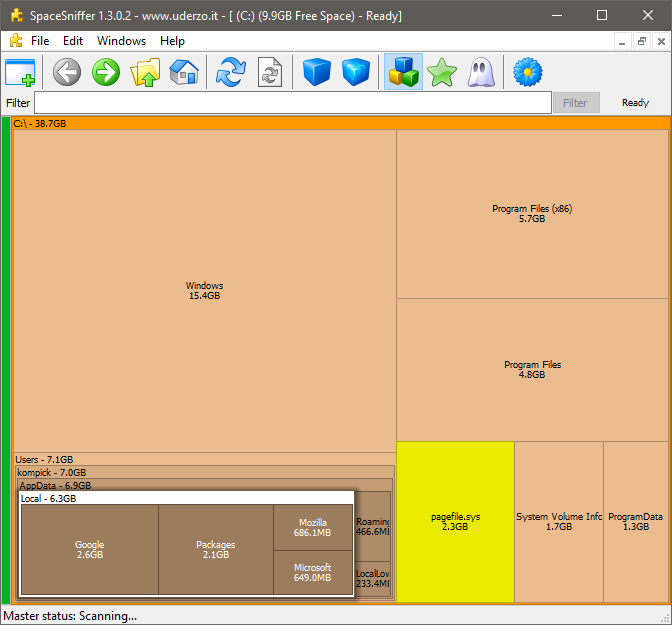
Task: Click the blue flower donate icon
Action: coord(528,72)
